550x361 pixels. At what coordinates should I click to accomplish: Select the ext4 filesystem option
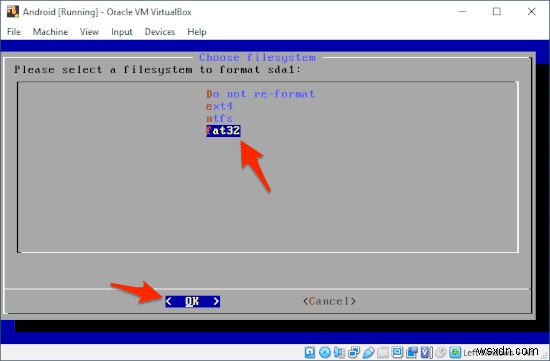pyautogui.click(x=219, y=106)
